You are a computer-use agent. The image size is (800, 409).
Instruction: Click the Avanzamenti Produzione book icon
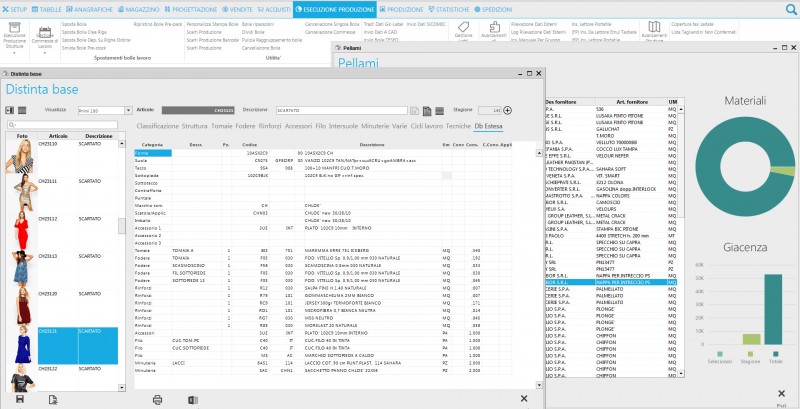(654, 27)
